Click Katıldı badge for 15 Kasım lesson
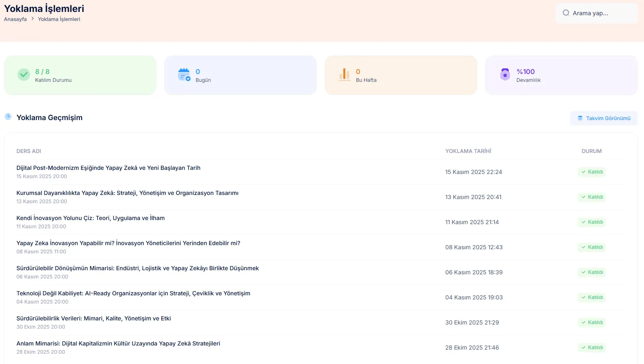Image resolution: width=644 pixels, height=364 pixels. click(592, 172)
